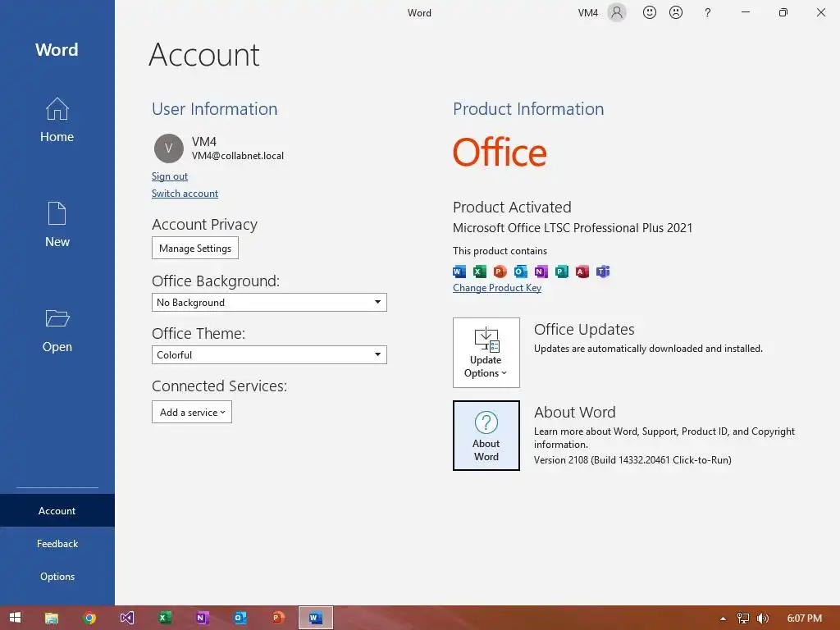Click the Version 2108 build text
Viewport: 840px width, 630px height.
pyautogui.click(x=632, y=459)
